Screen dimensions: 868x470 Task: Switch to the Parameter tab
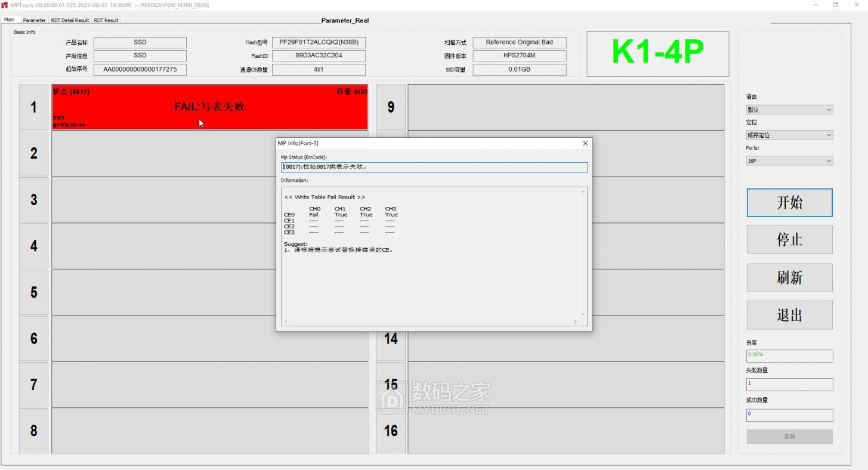(x=34, y=20)
